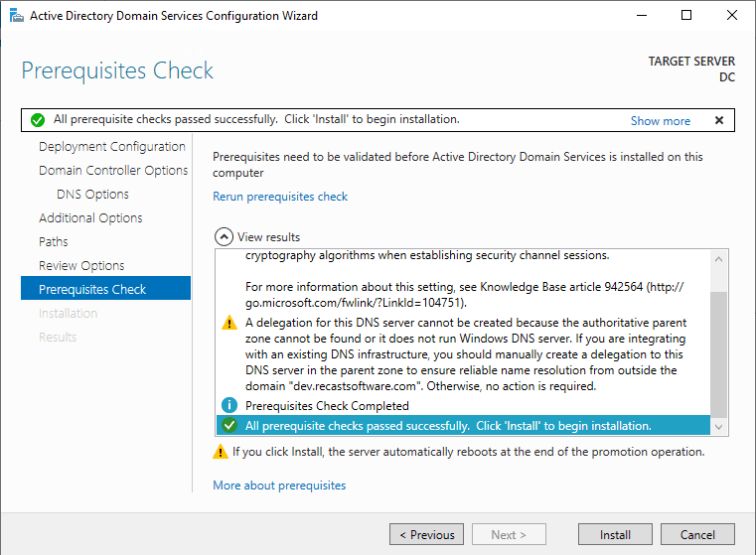The width and height of the screenshot is (756, 555).
Task: Select DNS Options in sidebar
Action: point(92,195)
